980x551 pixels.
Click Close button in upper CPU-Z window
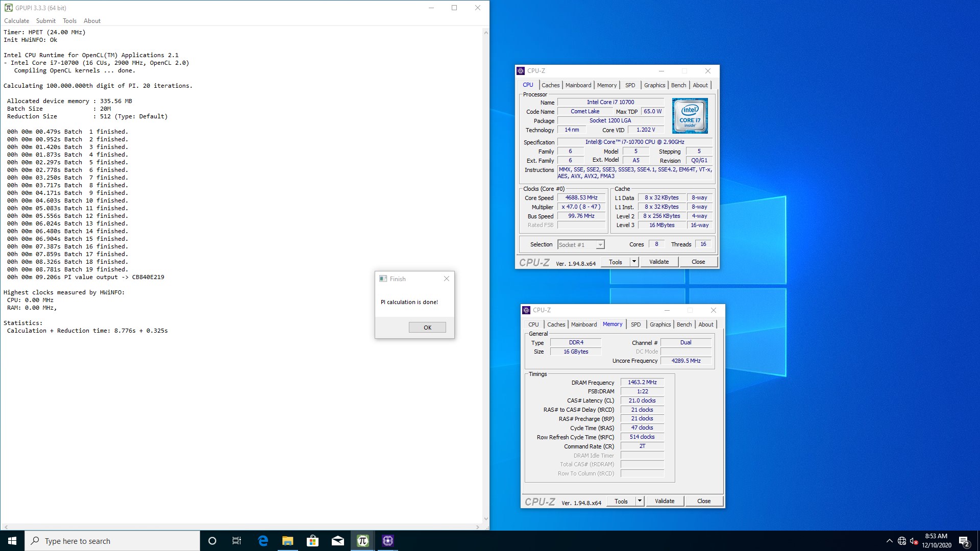coord(698,262)
